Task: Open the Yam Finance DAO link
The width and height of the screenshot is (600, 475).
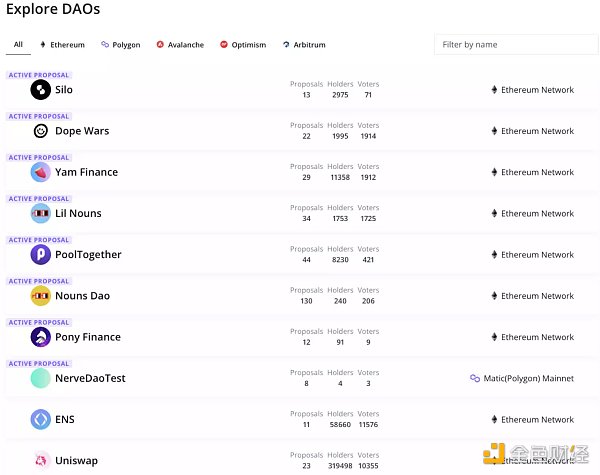Action: (x=86, y=172)
